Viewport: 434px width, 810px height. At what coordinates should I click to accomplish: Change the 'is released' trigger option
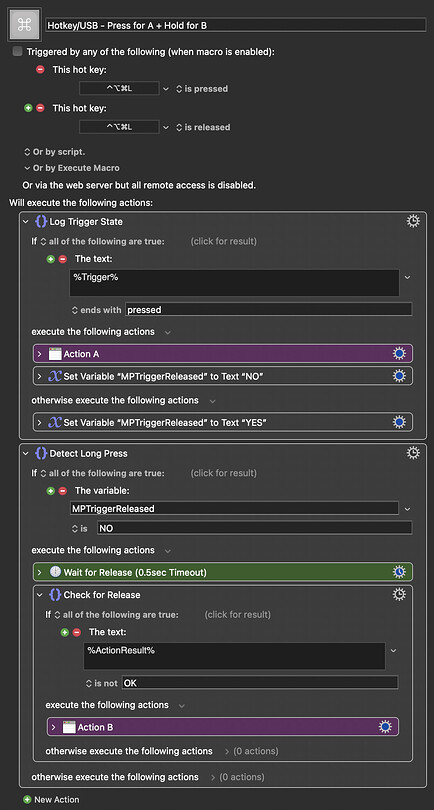(x=204, y=127)
